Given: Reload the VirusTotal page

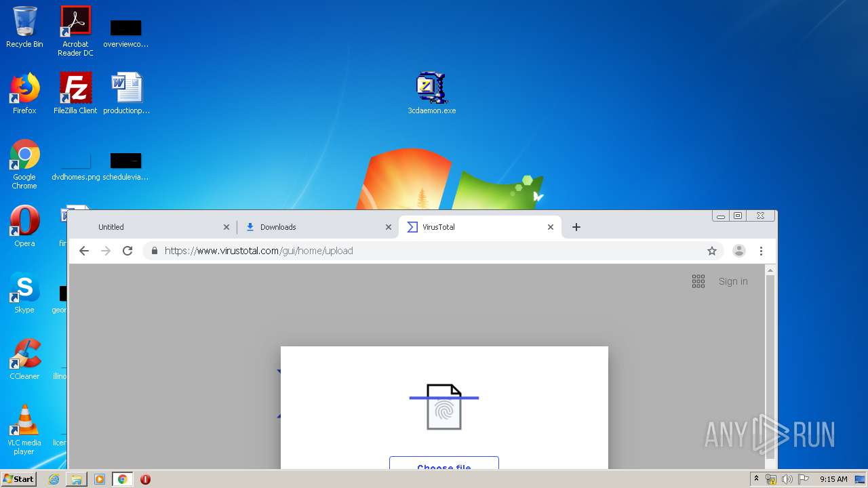Looking at the screenshot, I should pyautogui.click(x=127, y=251).
